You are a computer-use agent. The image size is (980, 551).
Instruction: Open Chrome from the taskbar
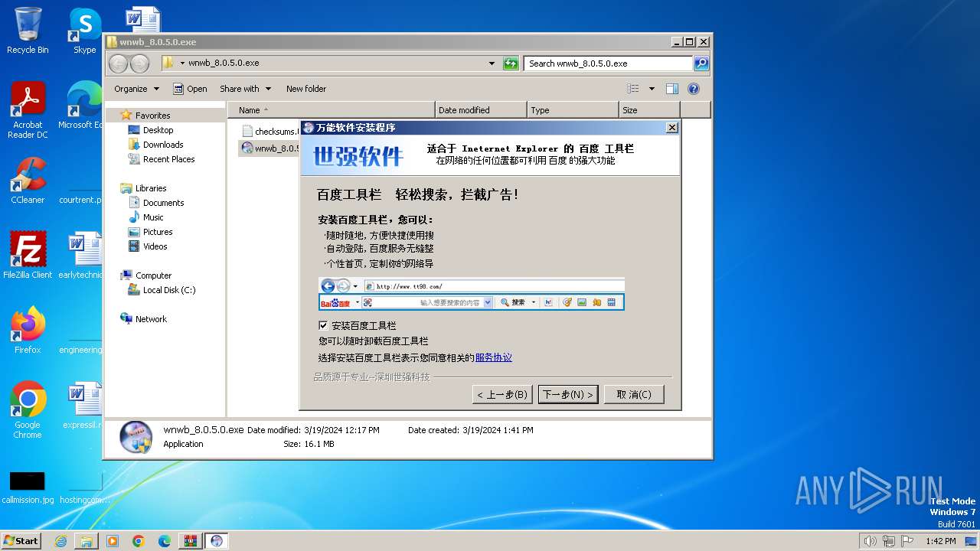(139, 541)
